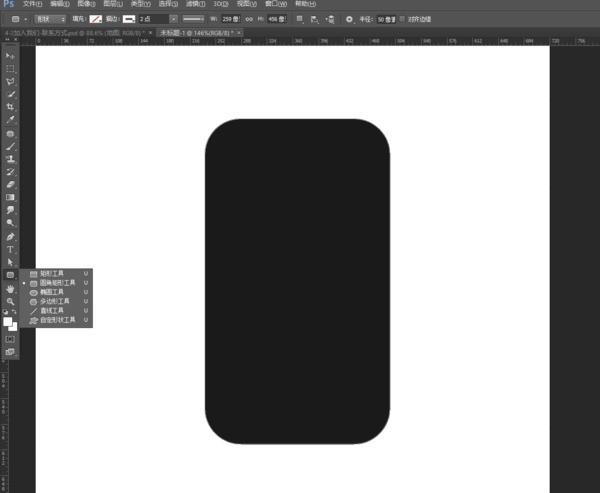Toggle link between width and height
Image resolution: width=600 pixels, height=493 pixels.
[249, 18]
